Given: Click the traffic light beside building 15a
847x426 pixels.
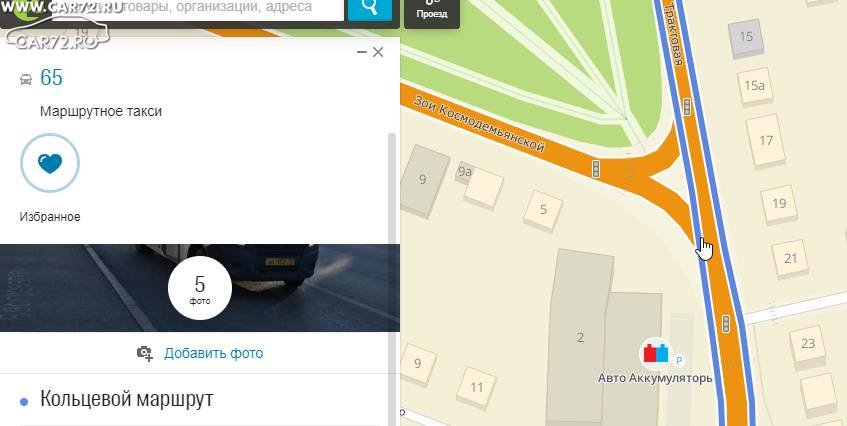Looking at the screenshot, I should (x=687, y=107).
